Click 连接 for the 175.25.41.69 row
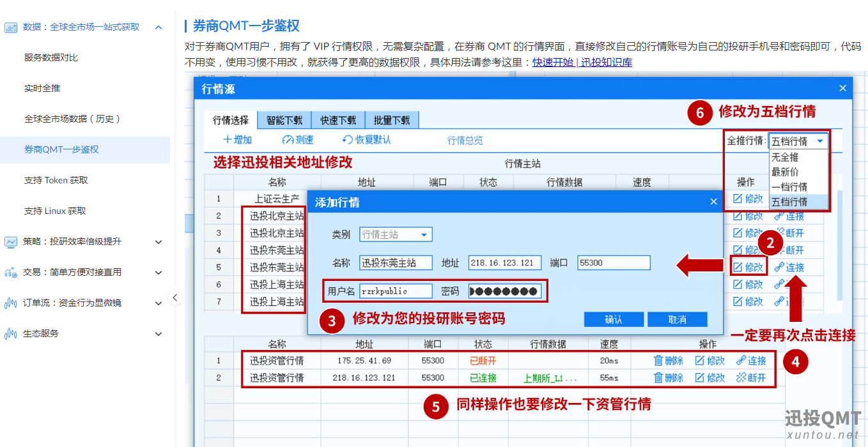This screenshot has height=447, width=868. (x=751, y=361)
